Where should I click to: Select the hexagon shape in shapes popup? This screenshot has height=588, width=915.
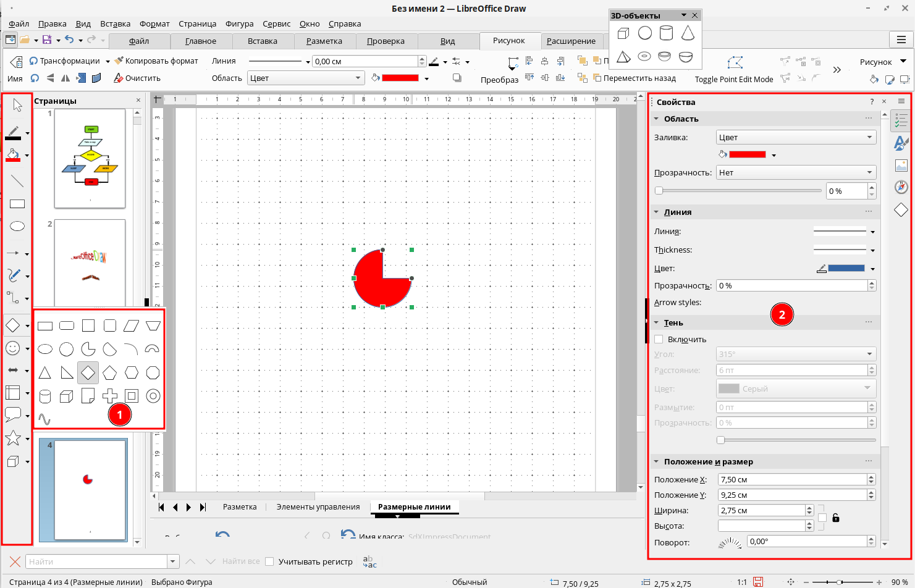(x=132, y=372)
